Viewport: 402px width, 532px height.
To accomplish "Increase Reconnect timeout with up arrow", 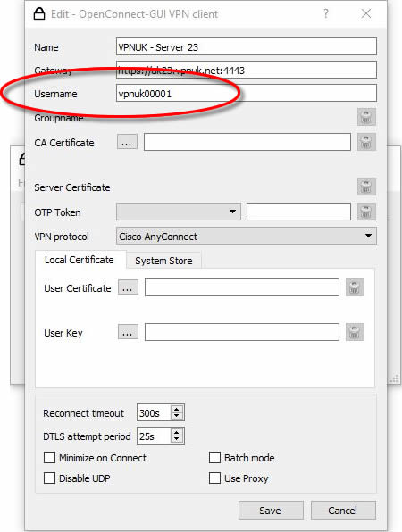I will click(177, 410).
